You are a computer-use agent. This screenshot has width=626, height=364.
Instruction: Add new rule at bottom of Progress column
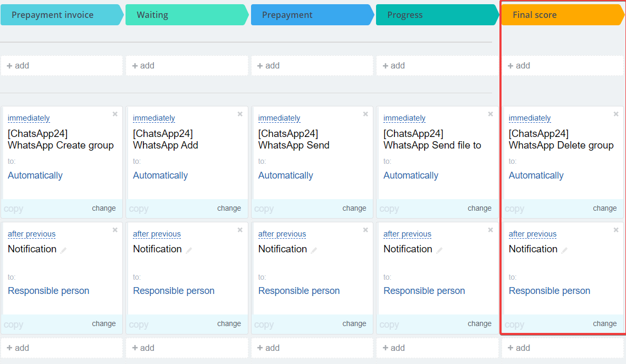(x=394, y=348)
